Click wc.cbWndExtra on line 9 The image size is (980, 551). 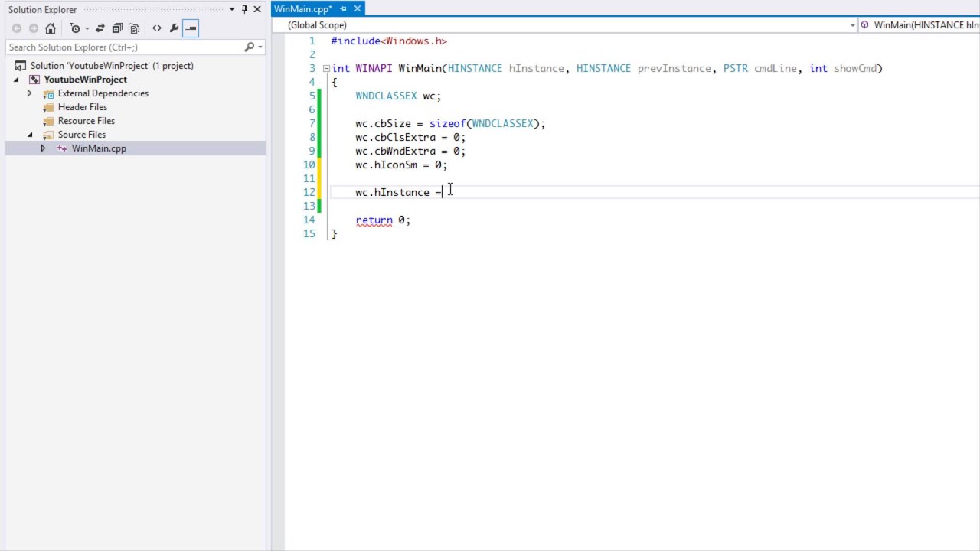pyautogui.click(x=395, y=152)
